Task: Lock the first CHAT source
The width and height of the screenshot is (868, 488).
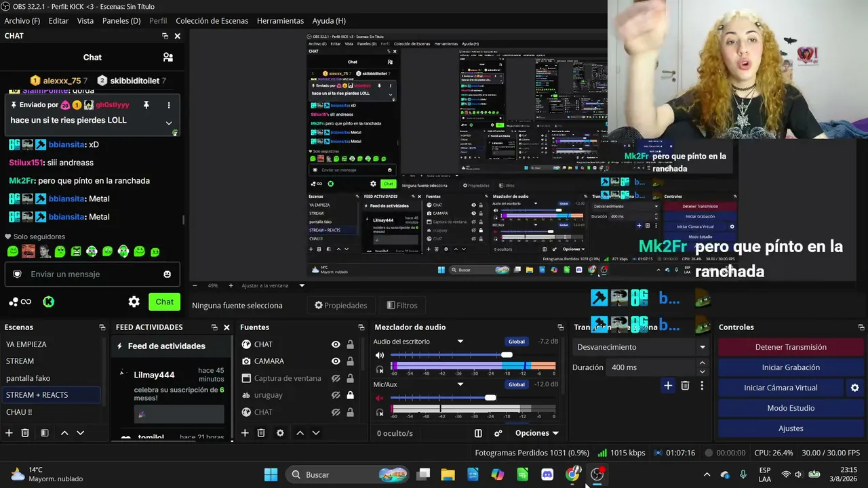Action: click(x=350, y=344)
